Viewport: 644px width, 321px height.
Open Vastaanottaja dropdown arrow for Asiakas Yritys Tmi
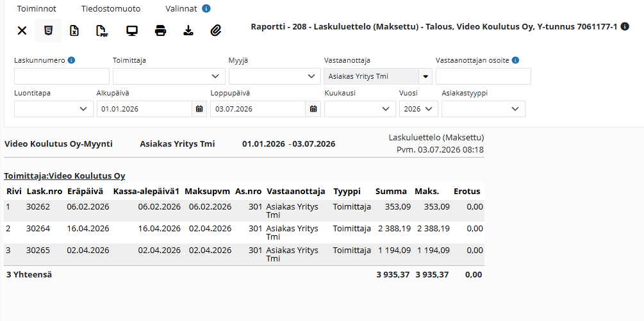coord(425,76)
